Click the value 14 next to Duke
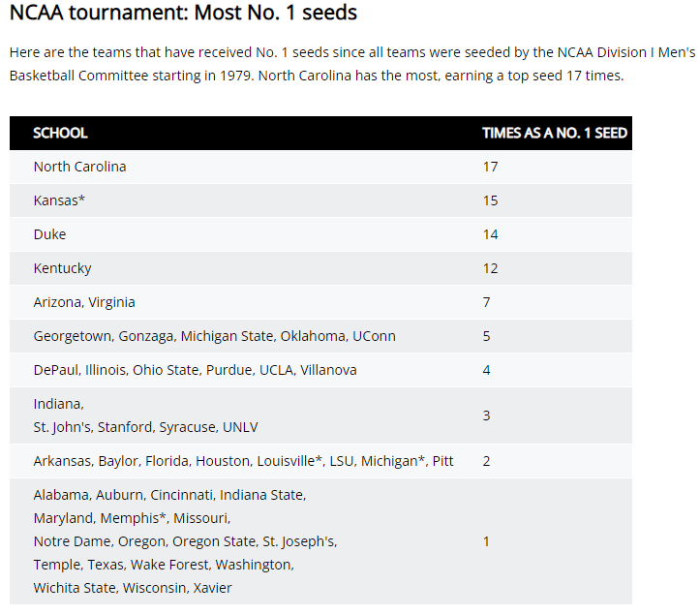The image size is (700, 615). pyautogui.click(x=490, y=235)
